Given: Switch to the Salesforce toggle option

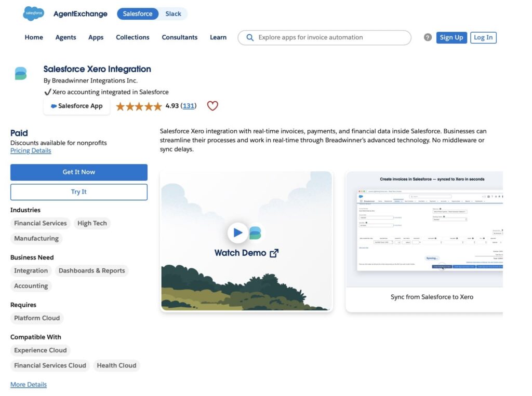Looking at the screenshot, I should coord(137,14).
